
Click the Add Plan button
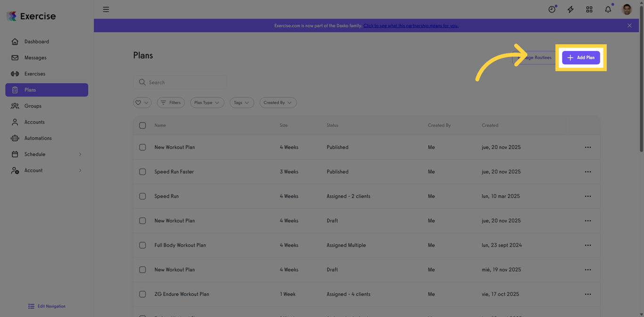[x=581, y=58]
